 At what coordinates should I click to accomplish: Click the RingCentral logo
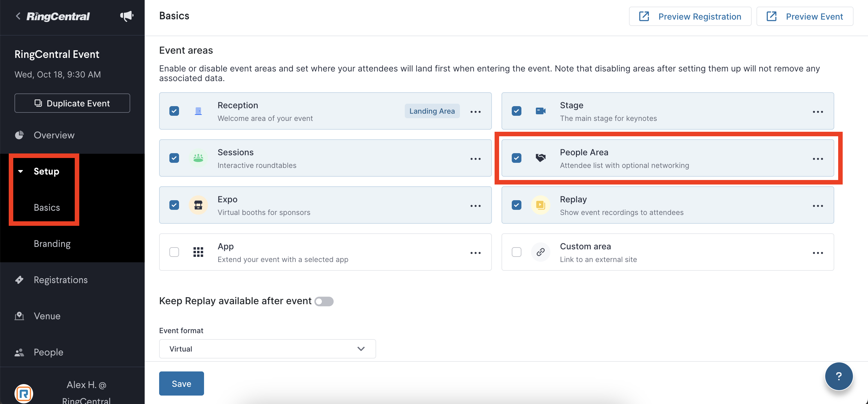point(58,16)
